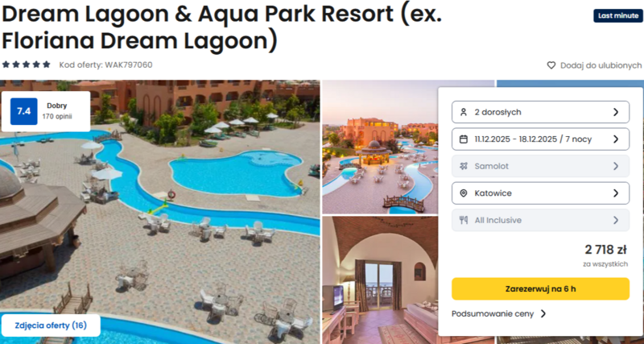This screenshot has height=344, width=644.
Task: Expand the All Inclusive board chevron
Action: tap(616, 220)
